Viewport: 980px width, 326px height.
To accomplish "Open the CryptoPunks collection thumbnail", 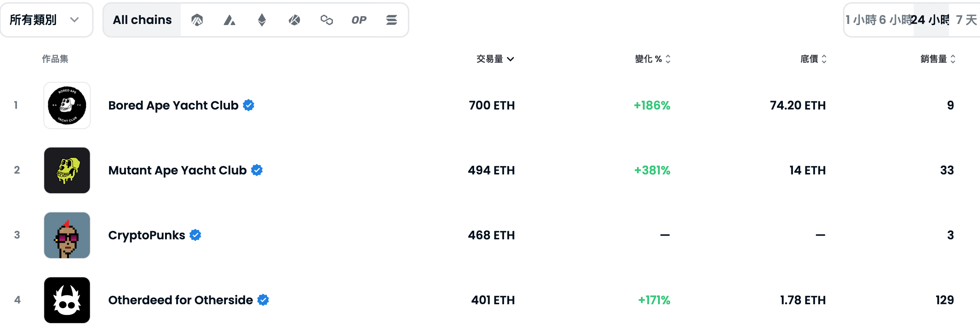I will (x=67, y=235).
